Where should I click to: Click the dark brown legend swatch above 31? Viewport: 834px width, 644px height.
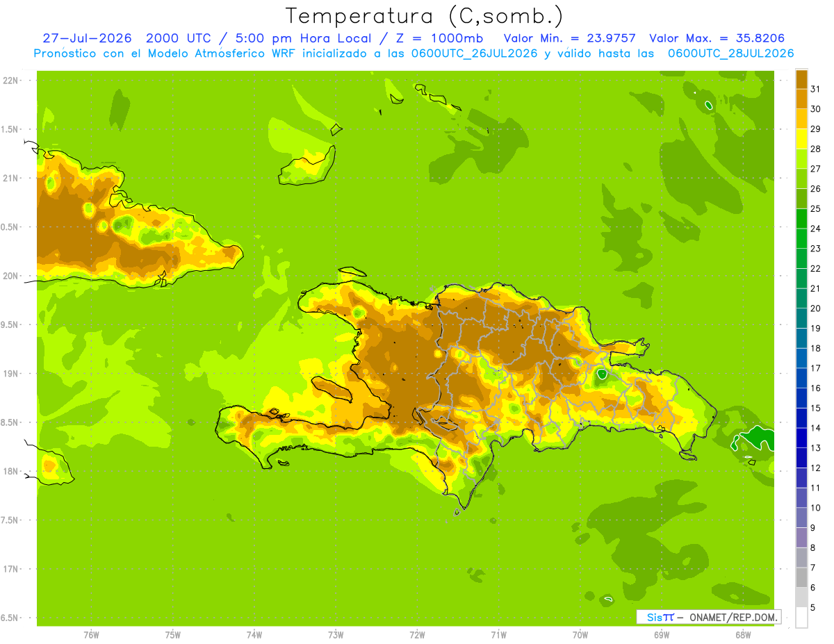click(801, 79)
